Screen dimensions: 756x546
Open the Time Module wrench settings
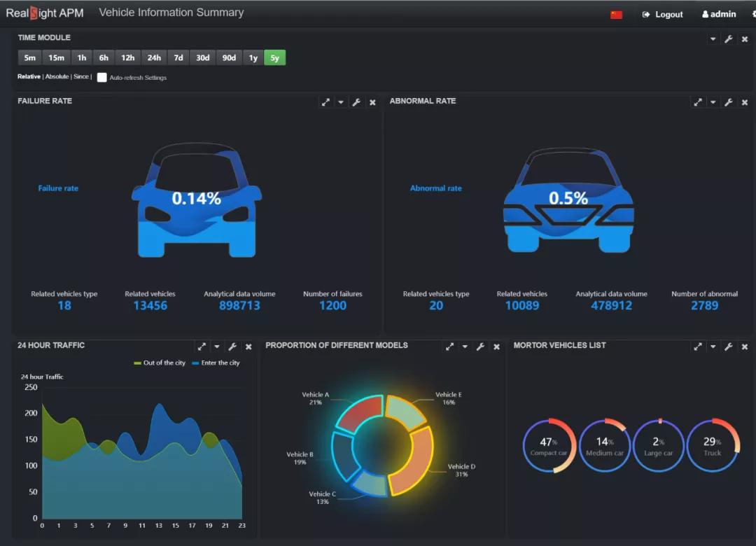(729, 39)
